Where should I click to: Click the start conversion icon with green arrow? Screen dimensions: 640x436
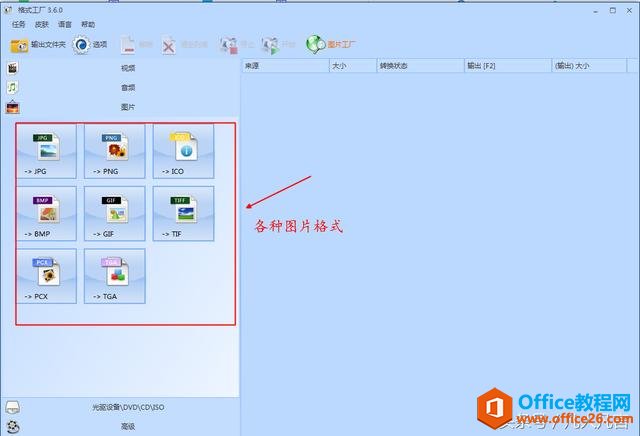tap(271, 45)
